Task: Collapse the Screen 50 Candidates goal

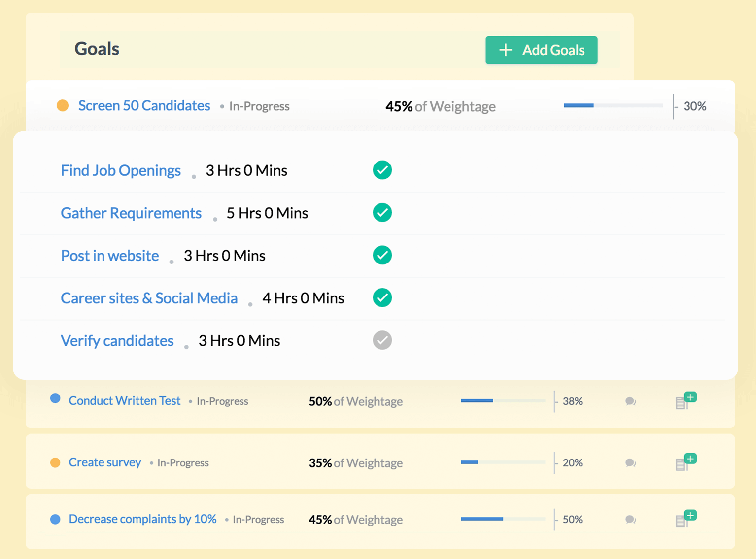Action: pyautogui.click(x=144, y=106)
